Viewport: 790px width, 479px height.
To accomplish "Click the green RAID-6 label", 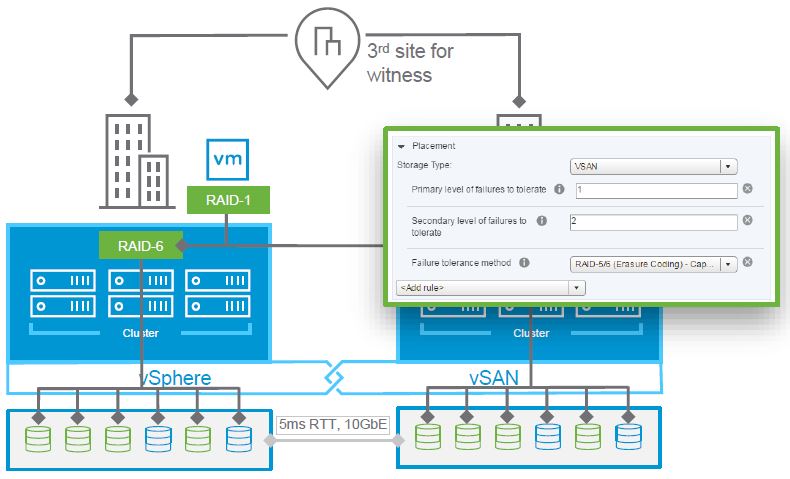I will [141, 245].
